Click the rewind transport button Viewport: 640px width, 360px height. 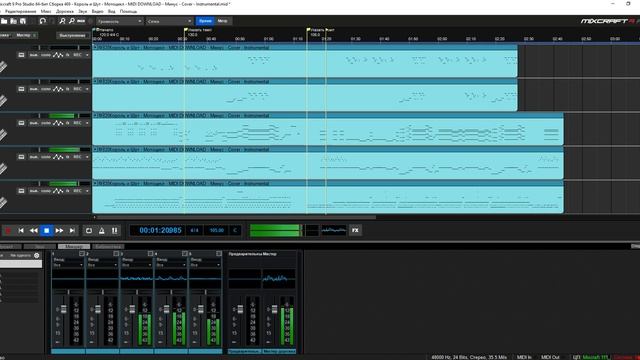click(x=33, y=231)
